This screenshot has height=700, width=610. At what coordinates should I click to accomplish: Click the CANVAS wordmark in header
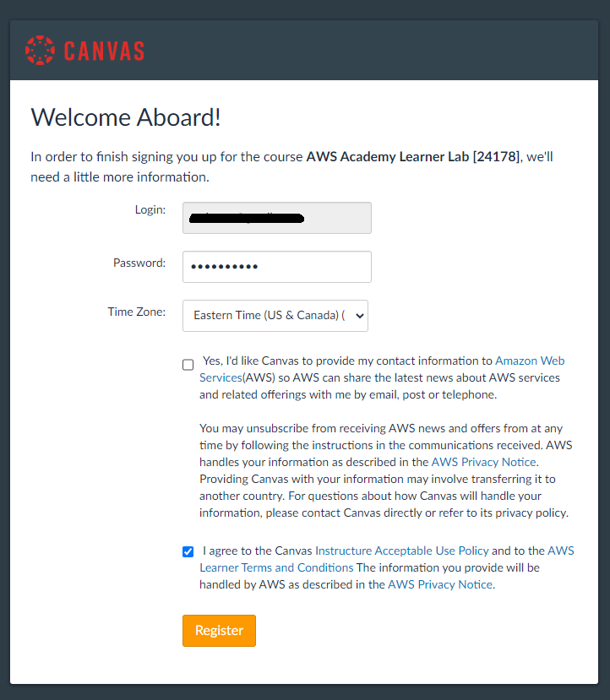104,51
